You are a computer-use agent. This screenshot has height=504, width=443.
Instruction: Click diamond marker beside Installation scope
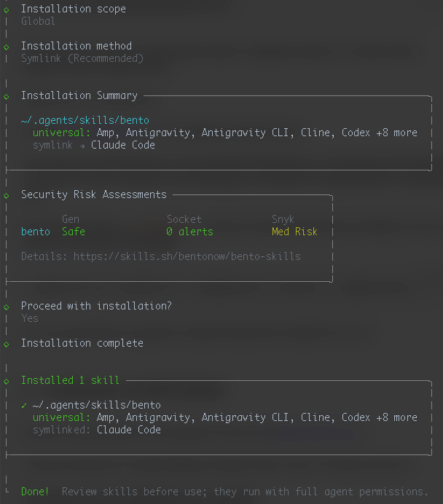(7, 10)
